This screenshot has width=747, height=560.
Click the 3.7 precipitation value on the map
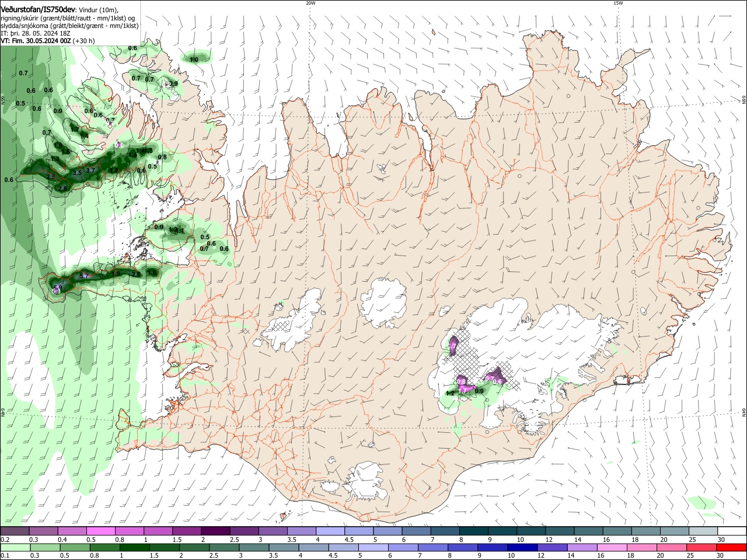[x=90, y=170]
